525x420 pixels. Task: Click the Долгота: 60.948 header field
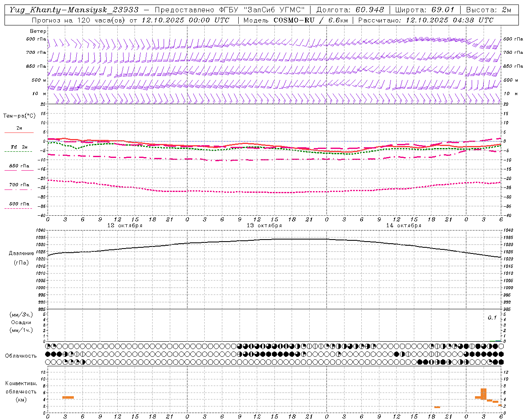point(350,10)
